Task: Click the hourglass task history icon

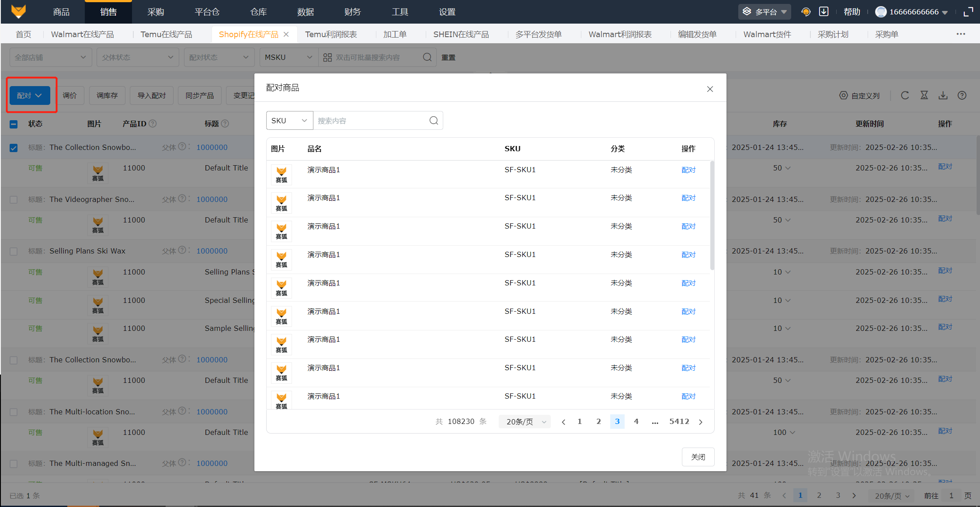Action: (x=924, y=95)
